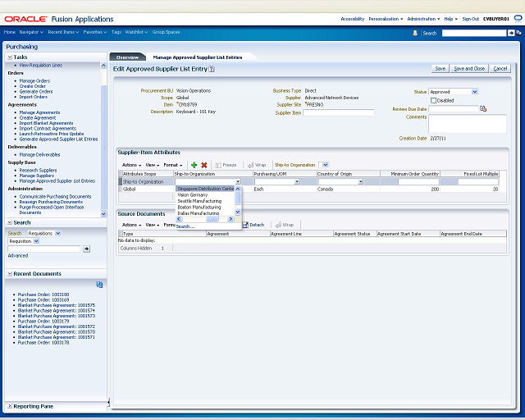Toggle the Disabled checkbox
Viewport: 525px width, 420px height.
tap(433, 100)
